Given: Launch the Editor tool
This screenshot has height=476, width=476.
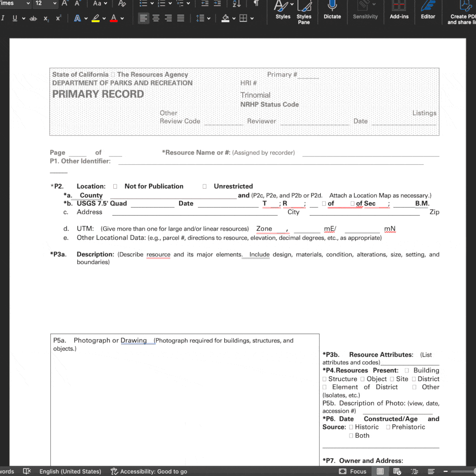Looking at the screenshot, I should (428, 10).
